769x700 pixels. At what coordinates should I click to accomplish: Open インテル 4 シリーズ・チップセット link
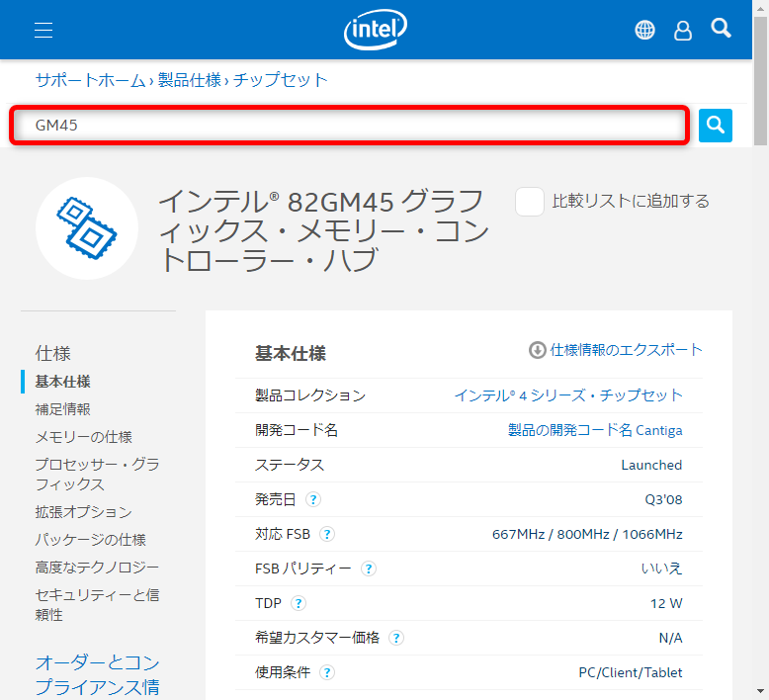click(568, 395)
